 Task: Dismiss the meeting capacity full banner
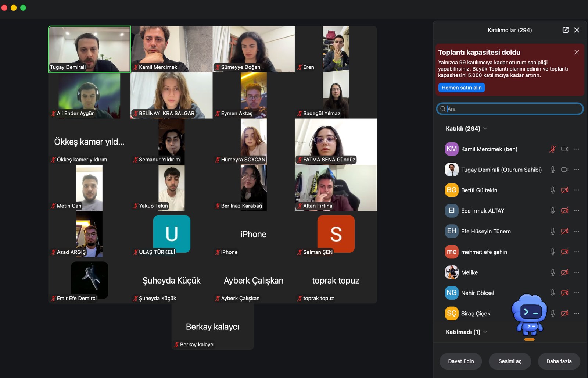(x=577, y=52)
